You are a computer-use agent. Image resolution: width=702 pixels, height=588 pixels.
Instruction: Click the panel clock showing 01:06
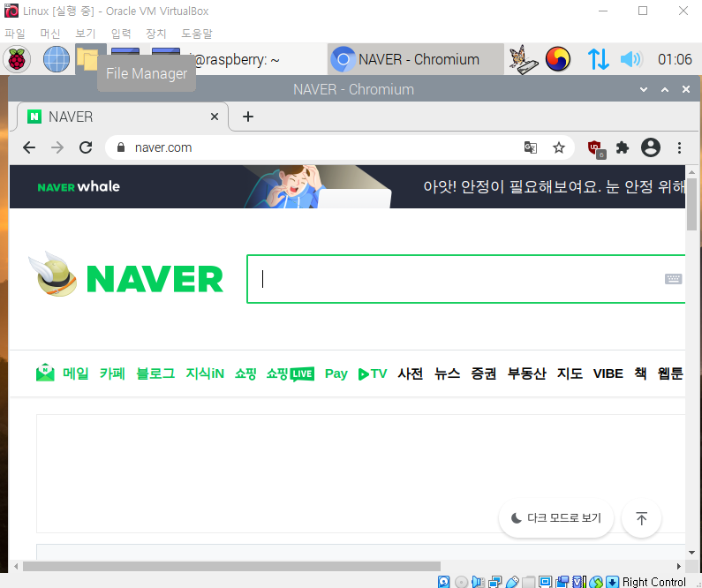[675, 59]
